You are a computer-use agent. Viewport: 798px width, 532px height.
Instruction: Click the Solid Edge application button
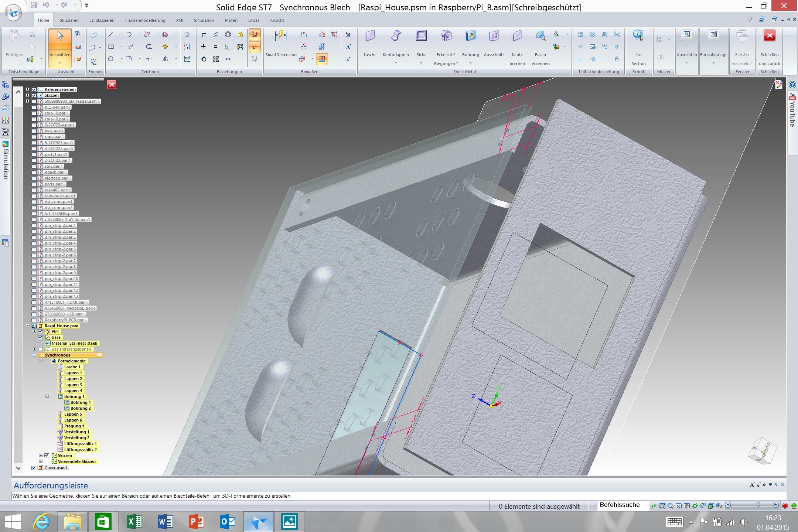pyautogui.click(x=13, y=13)
